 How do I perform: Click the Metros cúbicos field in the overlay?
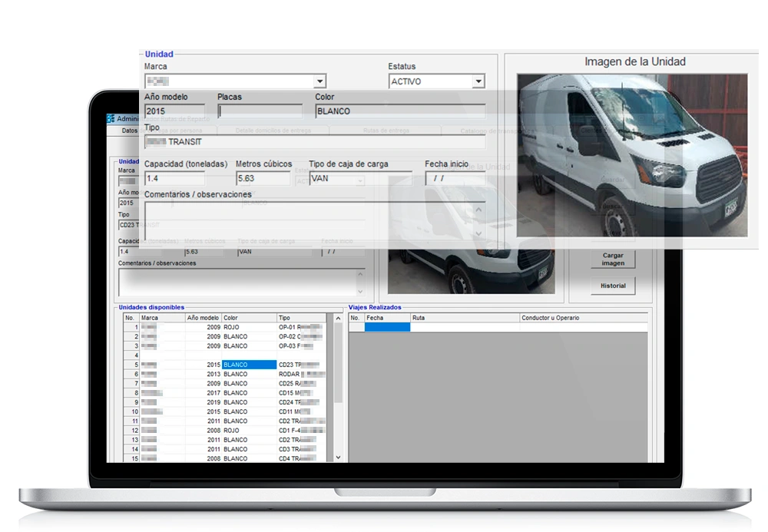click(x=263, y=179)
